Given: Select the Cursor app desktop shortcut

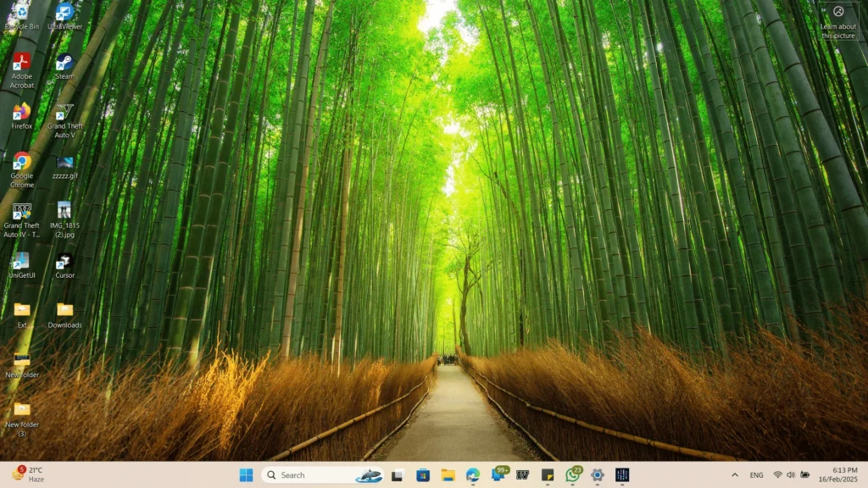Looking at the screenshot, I should tap(64, 265).
